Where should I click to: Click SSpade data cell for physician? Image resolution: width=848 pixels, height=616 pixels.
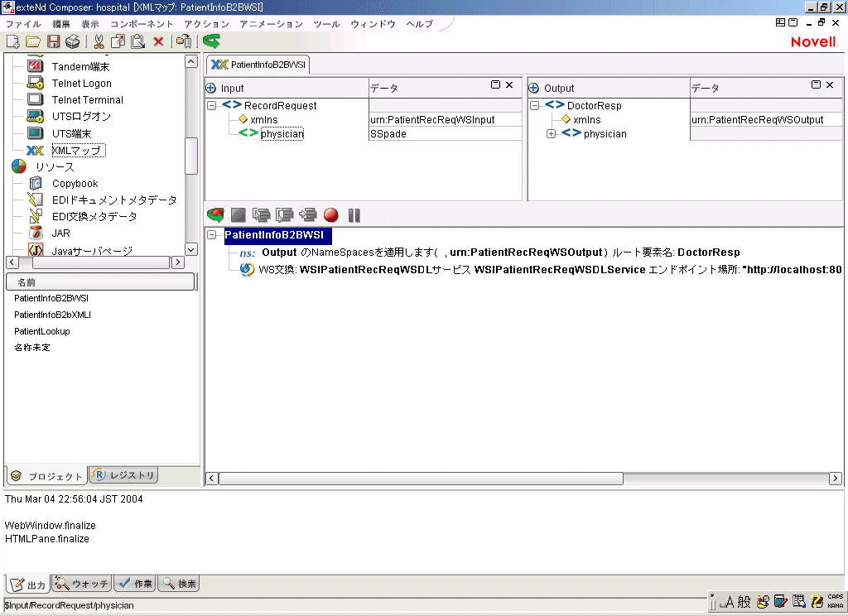click(445, 133)
